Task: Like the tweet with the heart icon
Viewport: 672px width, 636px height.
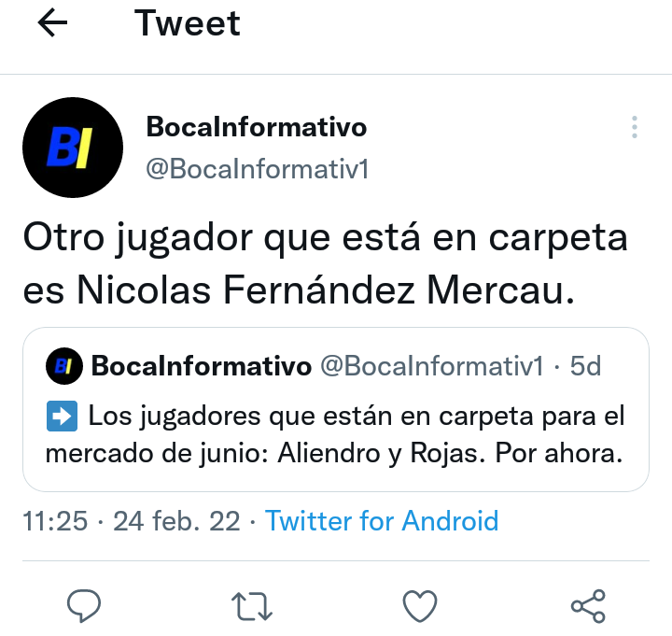Action: [420, 606]
